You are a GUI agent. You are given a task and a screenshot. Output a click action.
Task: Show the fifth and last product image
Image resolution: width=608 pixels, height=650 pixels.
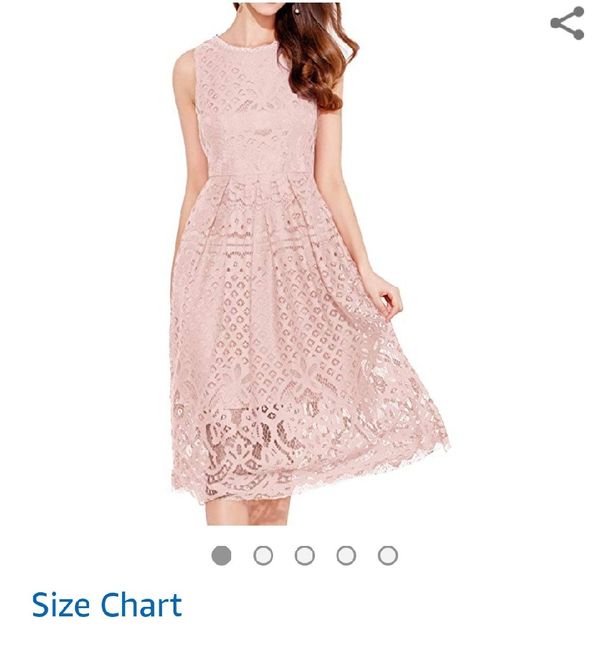[x=388, y=555]
